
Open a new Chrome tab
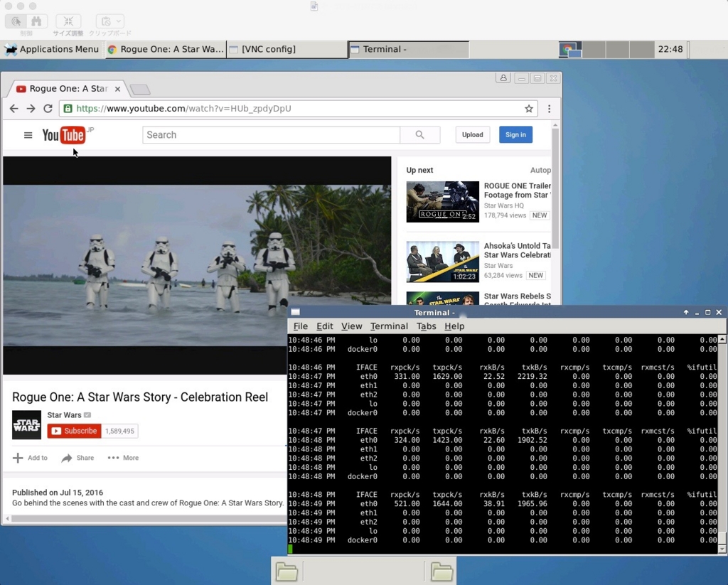pyautogui.click(x=140, y=89)
